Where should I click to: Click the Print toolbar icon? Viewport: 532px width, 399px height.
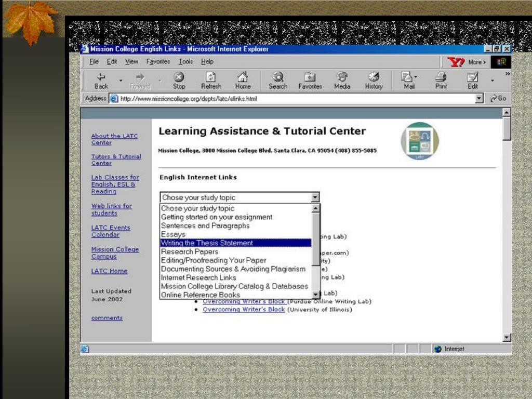441,77
